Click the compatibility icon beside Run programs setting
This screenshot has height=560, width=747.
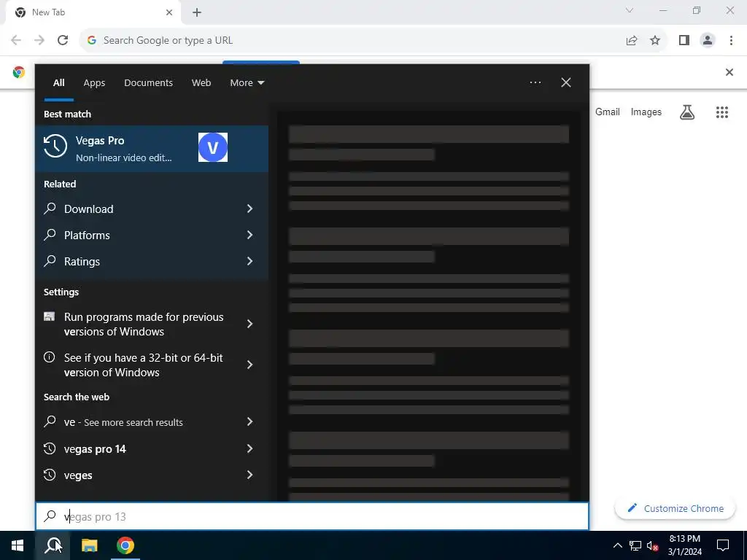(49, 316)
